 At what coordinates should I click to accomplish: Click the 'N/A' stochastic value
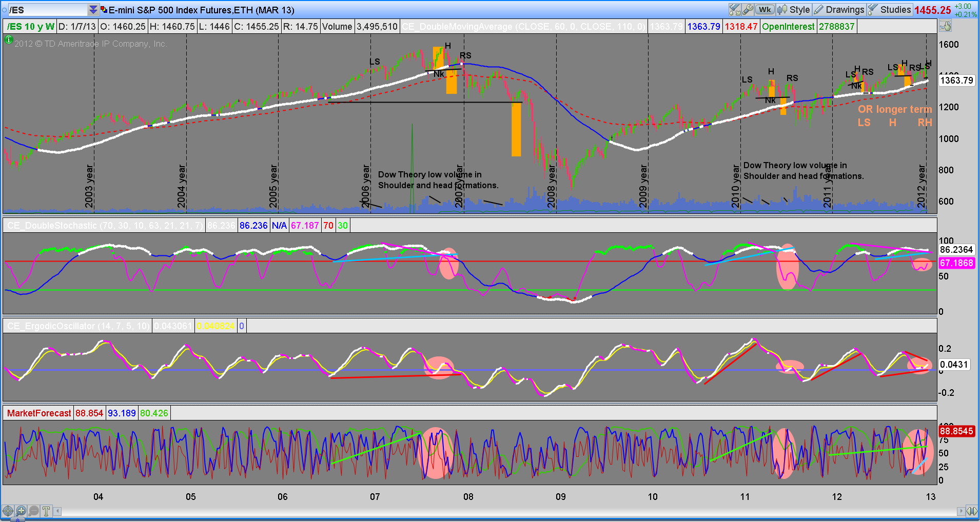pos(280,226)
